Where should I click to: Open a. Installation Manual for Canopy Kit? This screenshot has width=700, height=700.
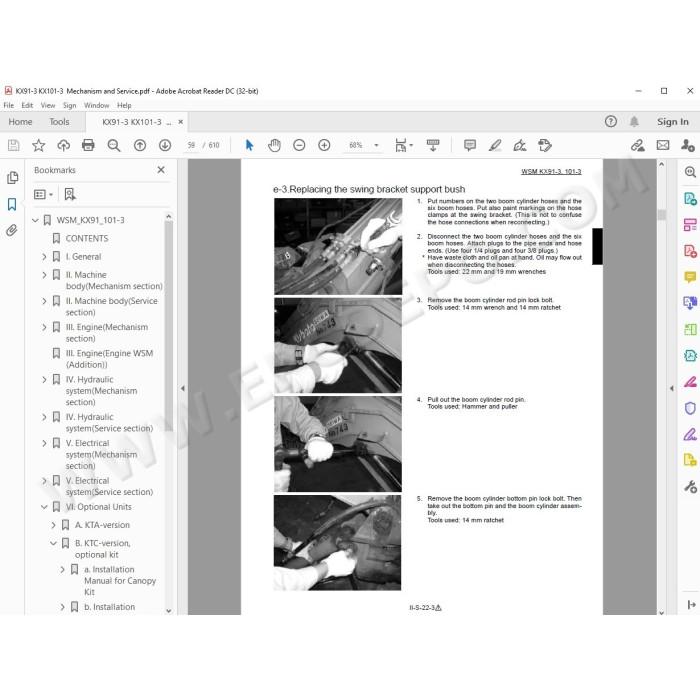coord(120,580)
